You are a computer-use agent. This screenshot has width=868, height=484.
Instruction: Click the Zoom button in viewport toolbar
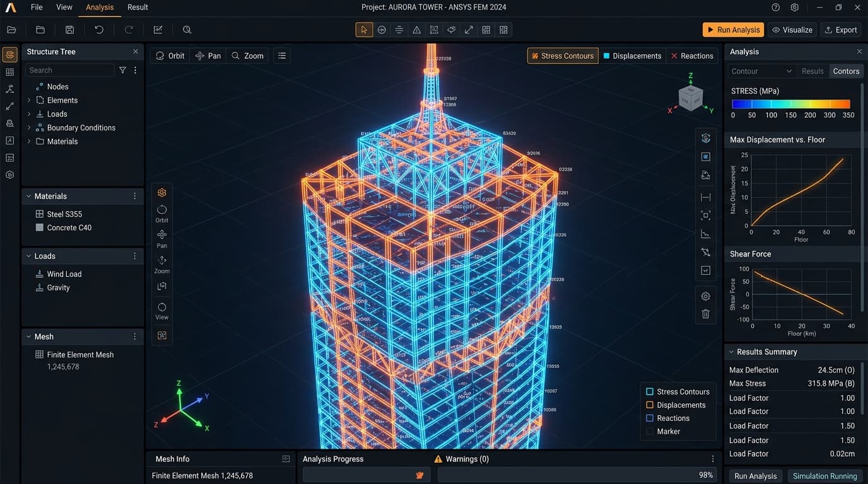[x=247, y=55]
